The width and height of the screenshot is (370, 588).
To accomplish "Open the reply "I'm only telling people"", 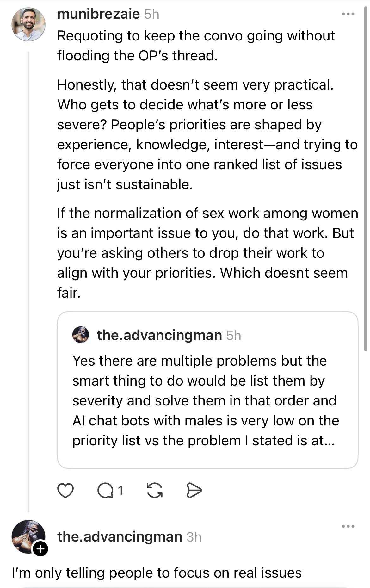I will tap(157, 573).
